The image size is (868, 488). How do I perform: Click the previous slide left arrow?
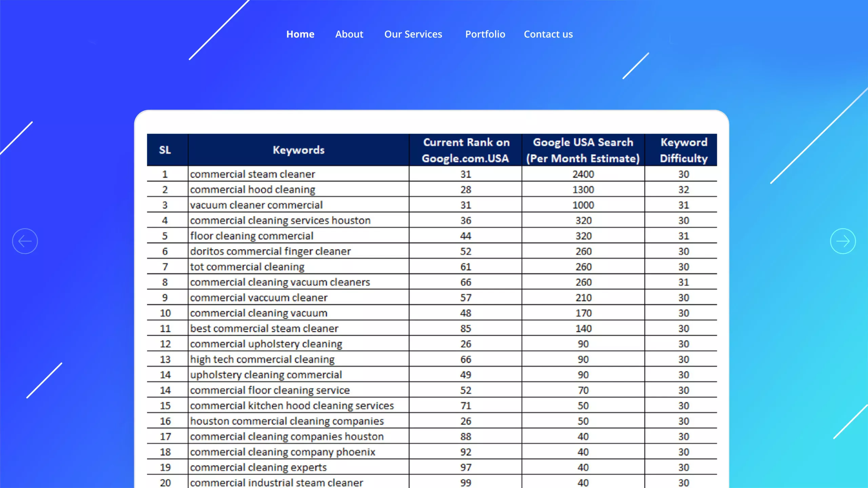[25, 241]
